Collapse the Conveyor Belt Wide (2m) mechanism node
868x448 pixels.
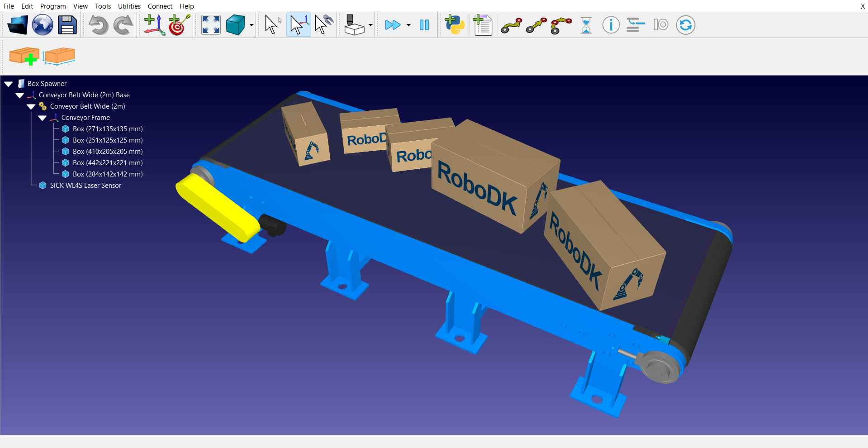pos(31,107)
